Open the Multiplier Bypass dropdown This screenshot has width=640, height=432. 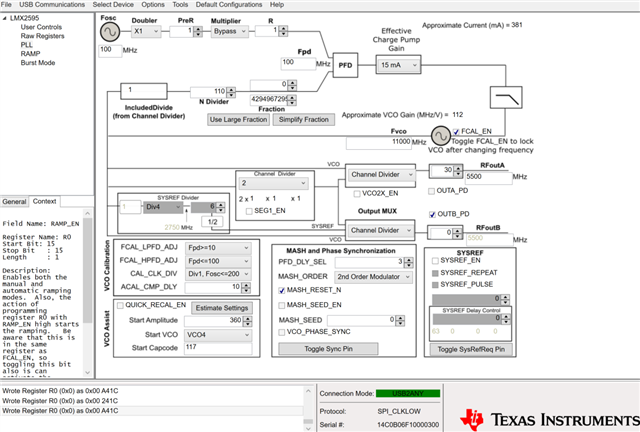click(229, 31)
